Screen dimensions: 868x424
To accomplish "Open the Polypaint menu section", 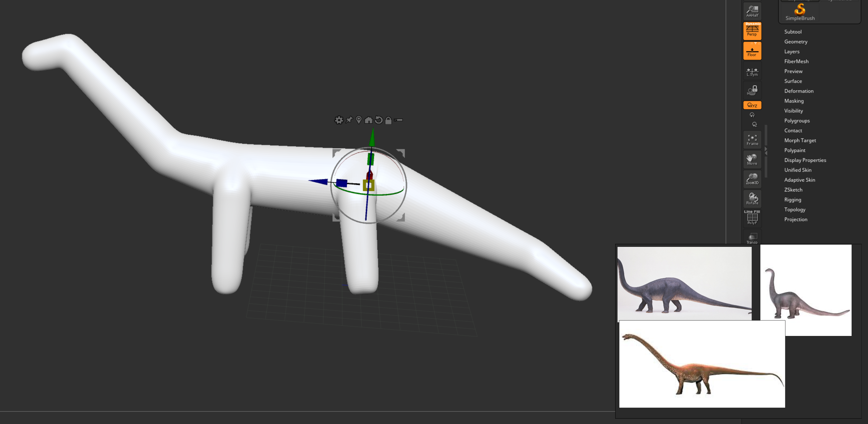I will pos(795,150).
